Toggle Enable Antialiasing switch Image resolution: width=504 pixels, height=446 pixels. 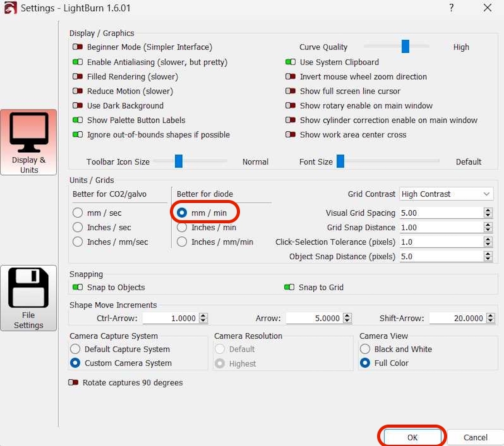[x=78, y=62]
